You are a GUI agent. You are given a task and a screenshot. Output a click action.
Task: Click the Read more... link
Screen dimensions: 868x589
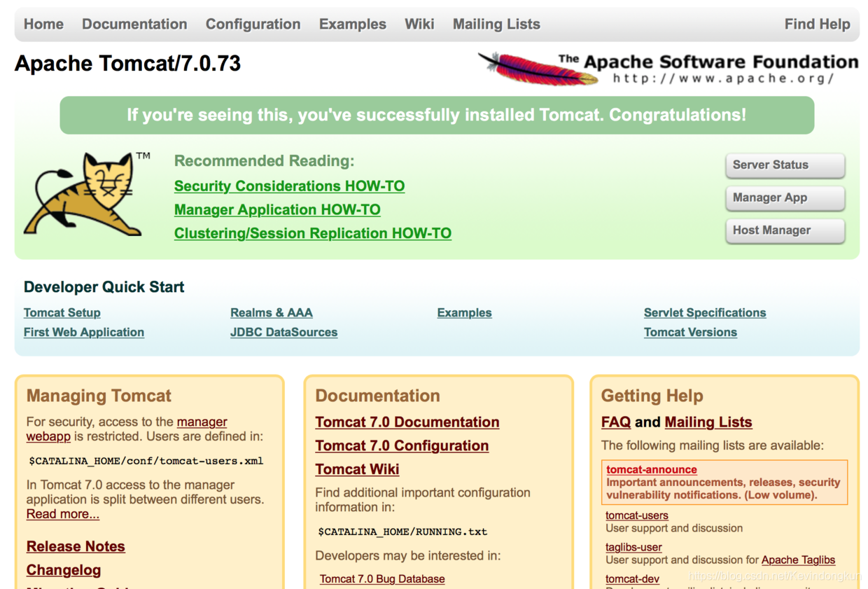(x=63, y=515)
